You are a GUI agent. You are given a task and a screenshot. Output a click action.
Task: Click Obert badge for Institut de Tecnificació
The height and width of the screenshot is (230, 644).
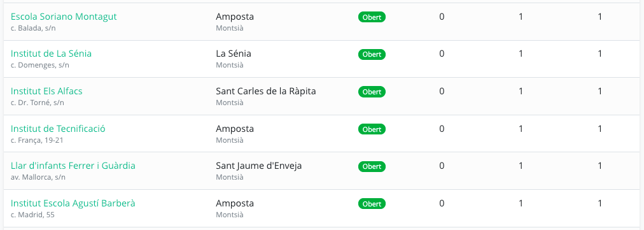[372, 129]
